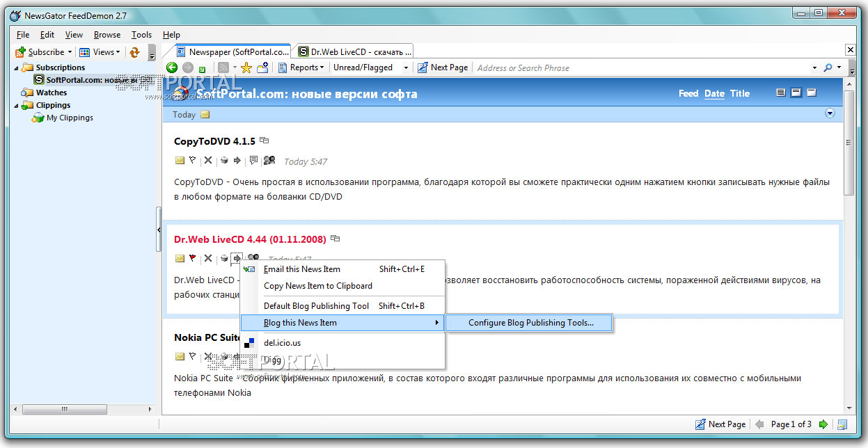
Task: Click the grayed-out Forward navigation arrow
Action: pyautogui.click(x=188, y=67)
